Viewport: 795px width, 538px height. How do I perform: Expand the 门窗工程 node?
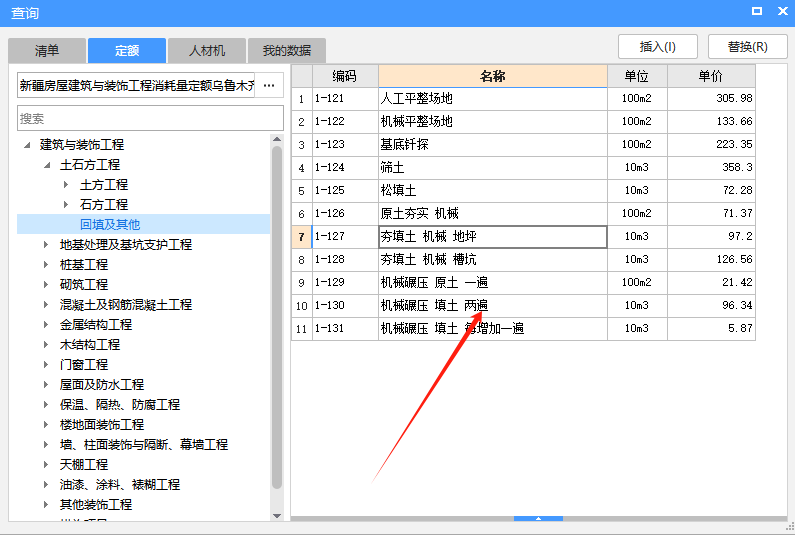coord(46,364)
